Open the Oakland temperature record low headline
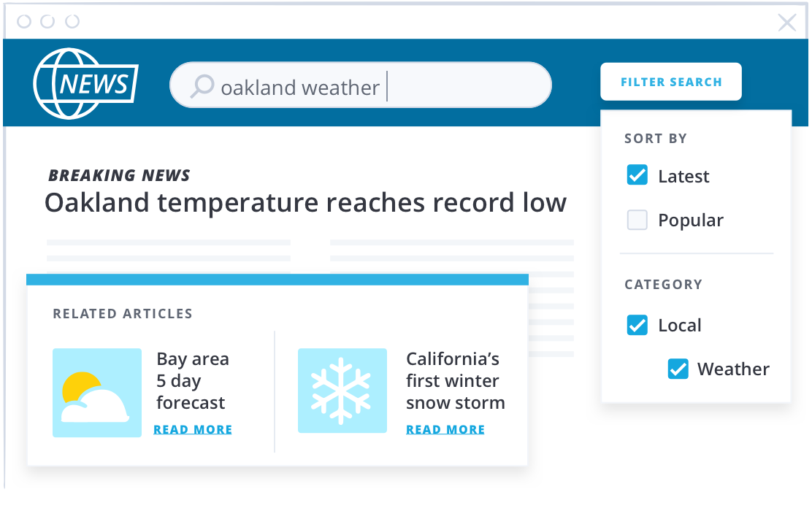 point(305,202)
